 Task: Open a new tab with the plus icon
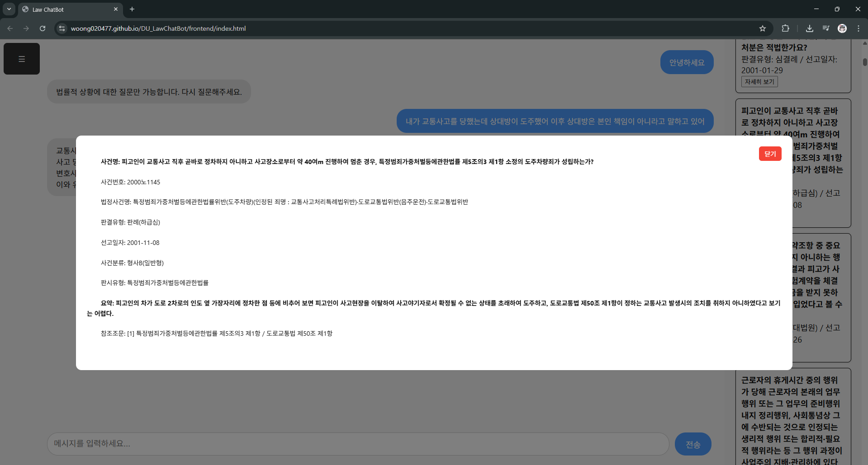click(x=132, y=9)
